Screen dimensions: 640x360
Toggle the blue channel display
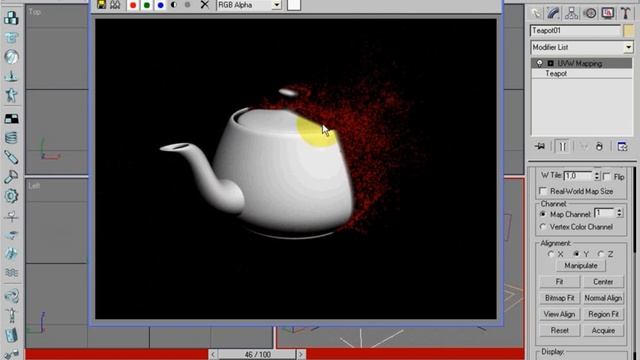(x=161, y=5)
